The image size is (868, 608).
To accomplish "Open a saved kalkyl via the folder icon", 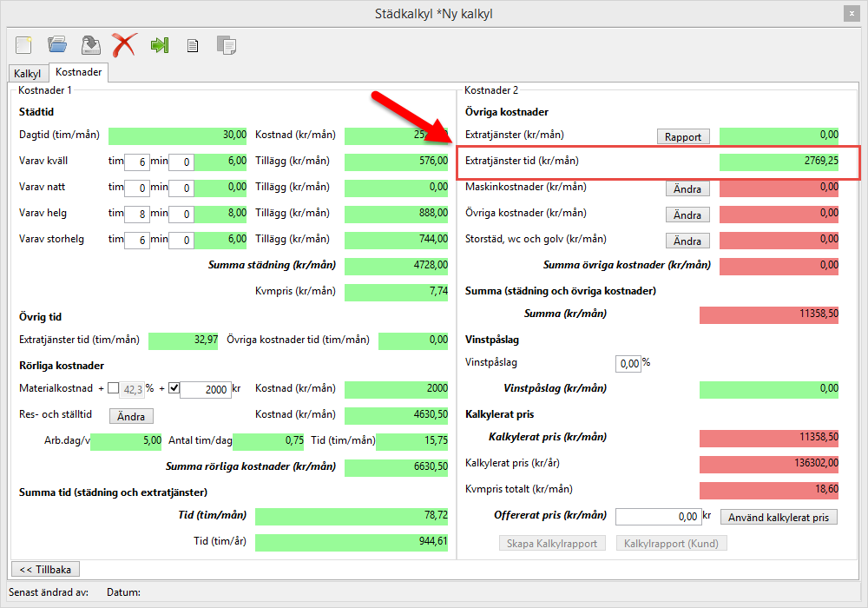I will pos(57,44).
